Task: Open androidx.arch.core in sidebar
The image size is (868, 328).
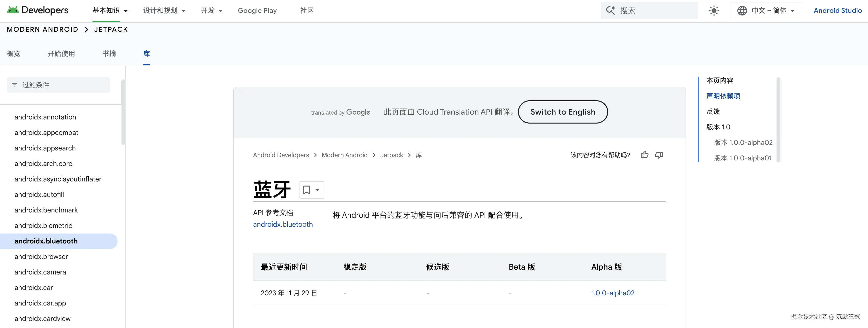Action: click(43, 164)
